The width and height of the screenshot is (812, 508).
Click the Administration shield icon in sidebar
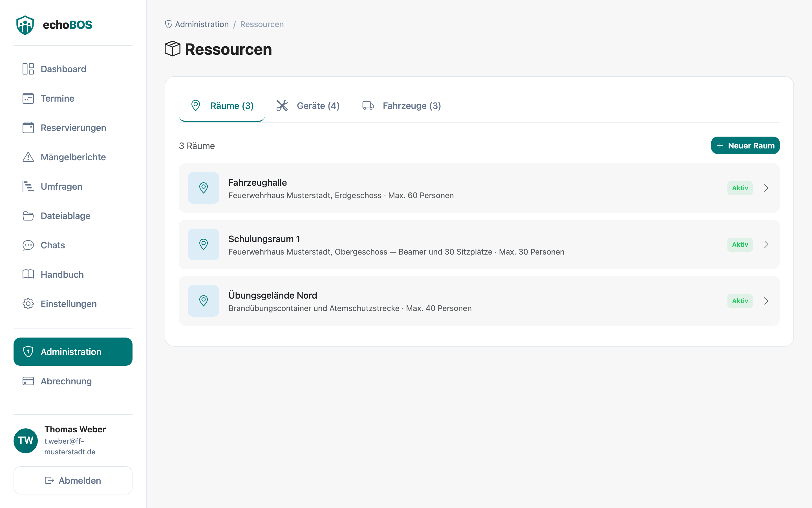[x=28, y=352]
